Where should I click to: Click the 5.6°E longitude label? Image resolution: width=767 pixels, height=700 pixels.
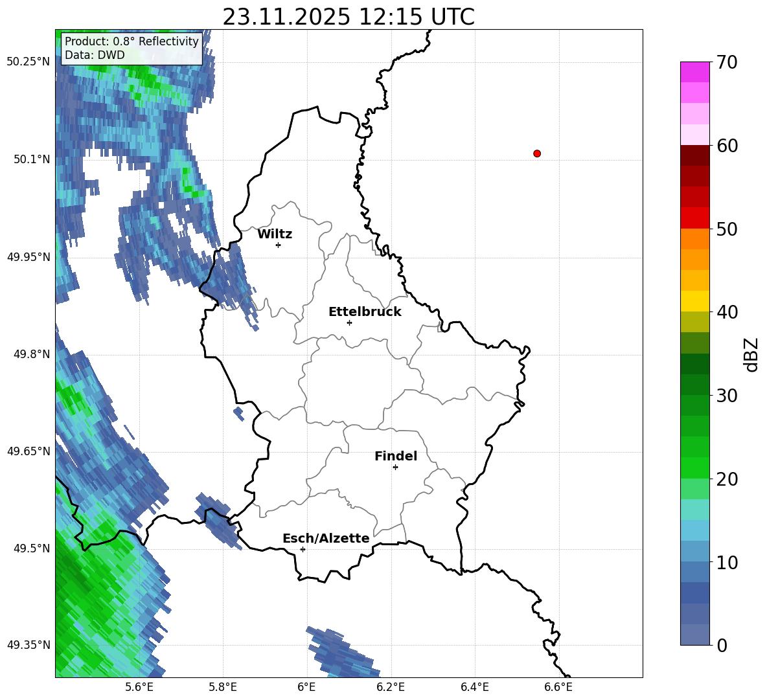(139, 688)
